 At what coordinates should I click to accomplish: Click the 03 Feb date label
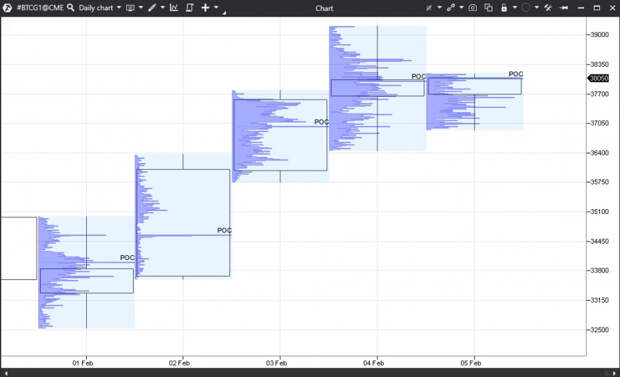(276, 363)
